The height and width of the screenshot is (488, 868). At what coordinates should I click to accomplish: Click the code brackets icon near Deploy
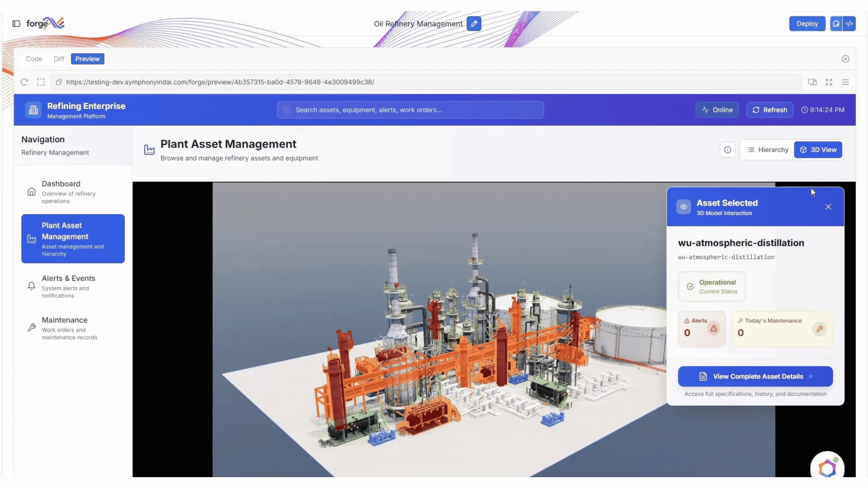(x=849, y=23)
